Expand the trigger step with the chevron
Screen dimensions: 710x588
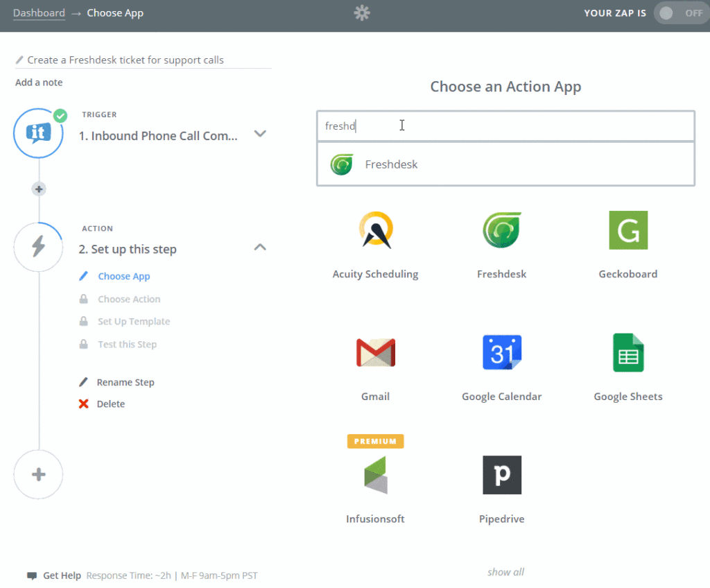click(260, 134)
